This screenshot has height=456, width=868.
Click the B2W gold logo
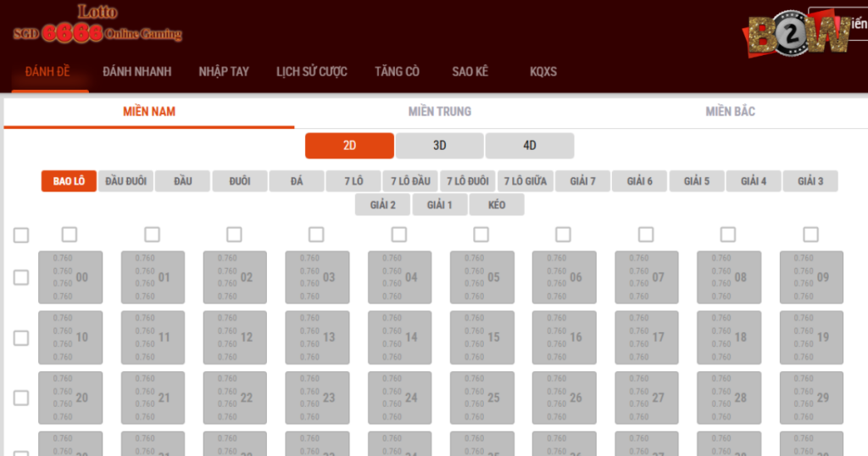(798, 35)
